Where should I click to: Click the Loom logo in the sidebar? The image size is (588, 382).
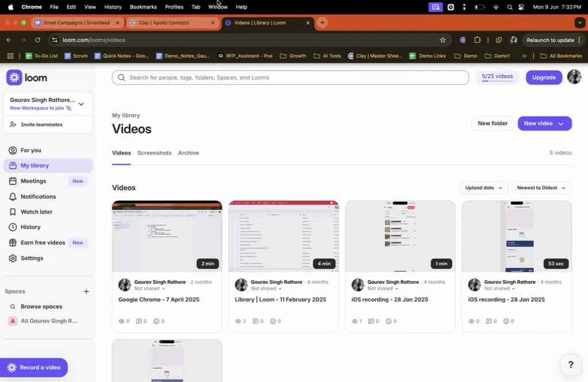click(x=26, y=77)
